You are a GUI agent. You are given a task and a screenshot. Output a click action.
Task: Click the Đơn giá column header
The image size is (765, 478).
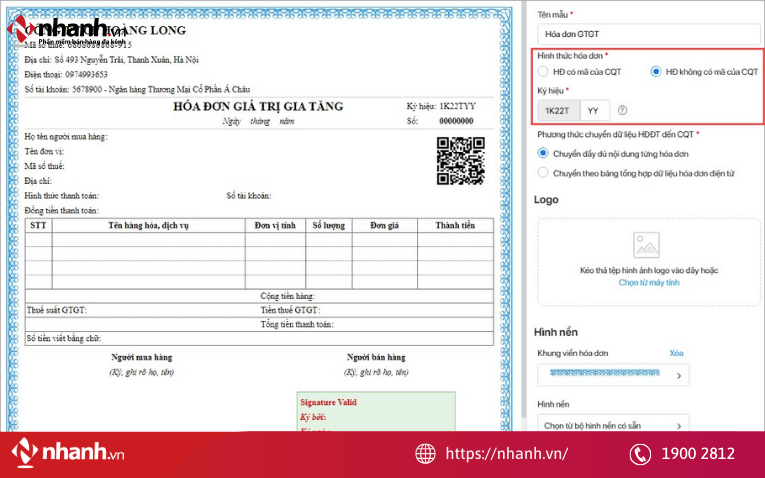(384, 225)
